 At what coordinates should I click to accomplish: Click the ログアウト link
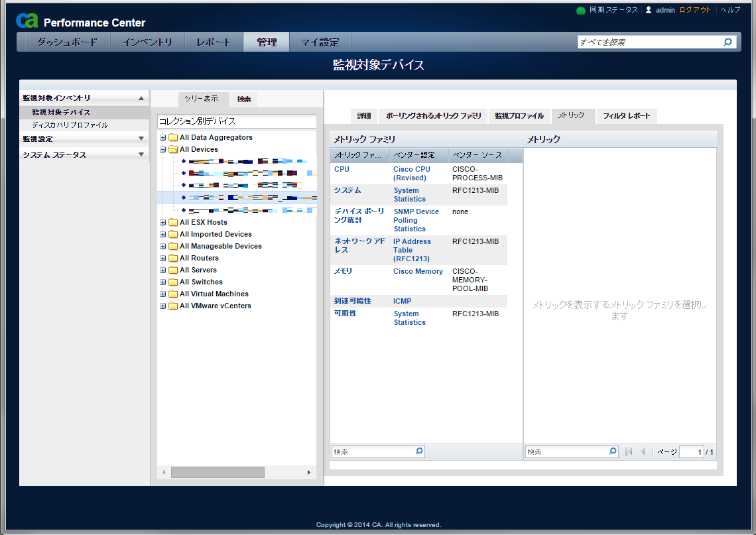695,10
